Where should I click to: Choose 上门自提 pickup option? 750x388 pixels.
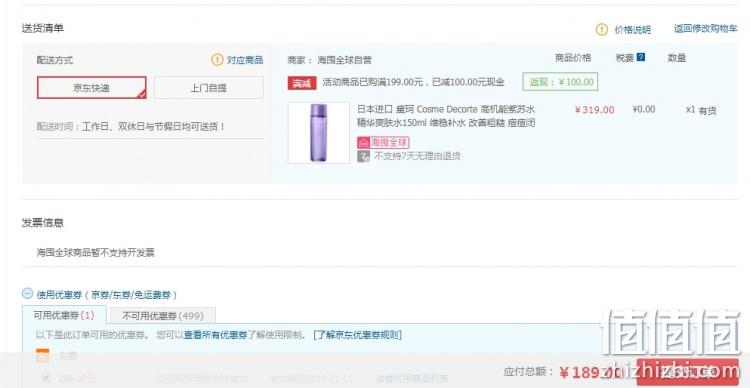point(209,88)
